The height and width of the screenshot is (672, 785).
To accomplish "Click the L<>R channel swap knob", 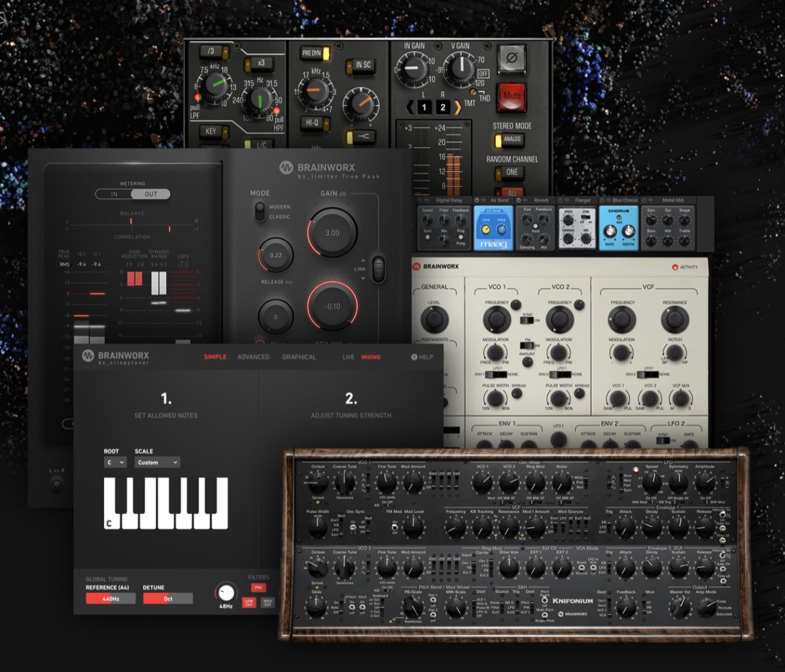I will [x=57, y=484].
